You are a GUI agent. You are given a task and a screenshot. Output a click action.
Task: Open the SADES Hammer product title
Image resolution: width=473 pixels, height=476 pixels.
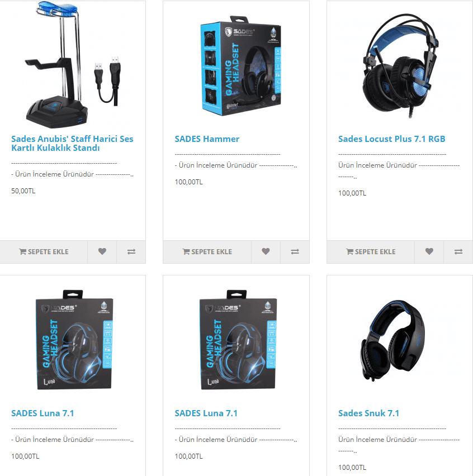(x=207, y=139)
